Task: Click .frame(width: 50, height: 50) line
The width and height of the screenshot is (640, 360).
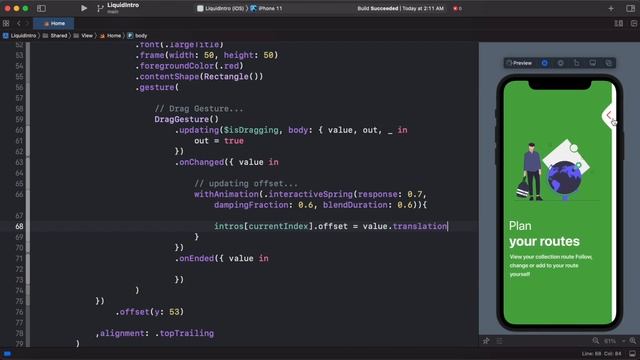Action: [207, 55]
